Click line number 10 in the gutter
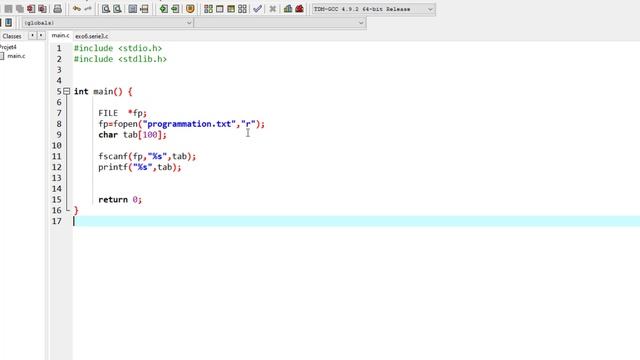640x360 pixels. pyautogui.click(x=57, y=145)
